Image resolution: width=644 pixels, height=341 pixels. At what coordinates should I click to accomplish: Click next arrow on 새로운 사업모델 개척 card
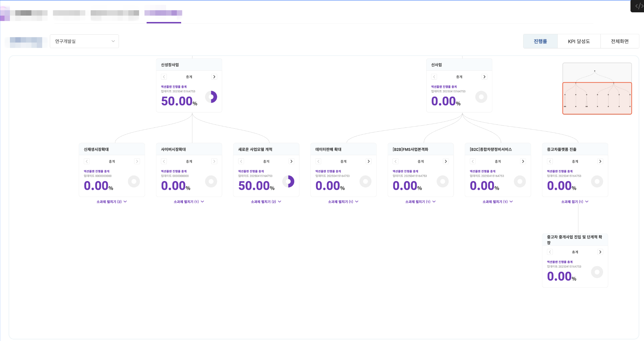coord(291,161)
